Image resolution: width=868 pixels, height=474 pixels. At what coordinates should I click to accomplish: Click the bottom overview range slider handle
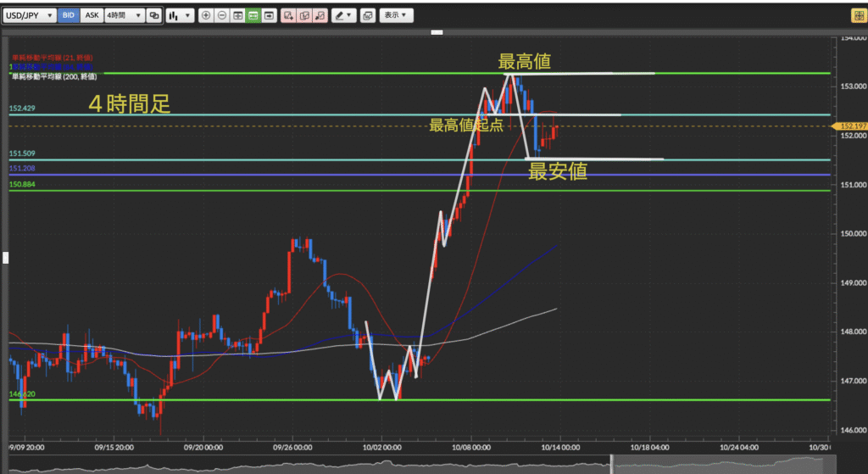610,463
